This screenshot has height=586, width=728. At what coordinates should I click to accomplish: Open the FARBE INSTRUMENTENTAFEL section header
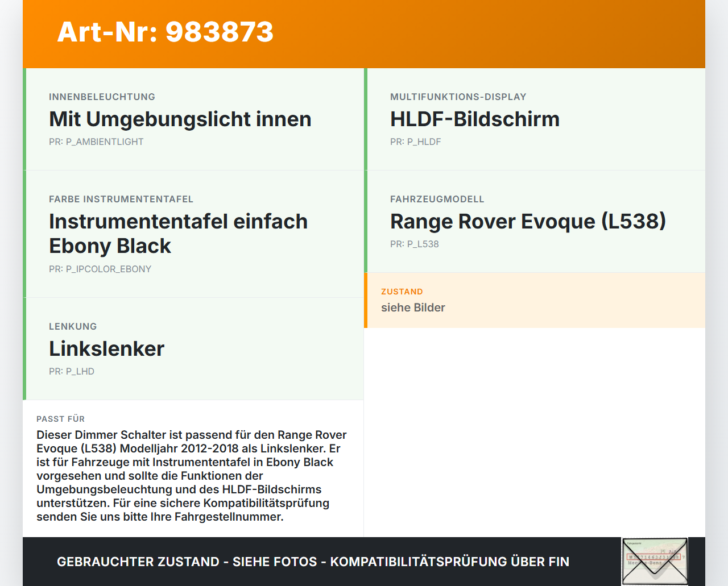pos(121,199)
